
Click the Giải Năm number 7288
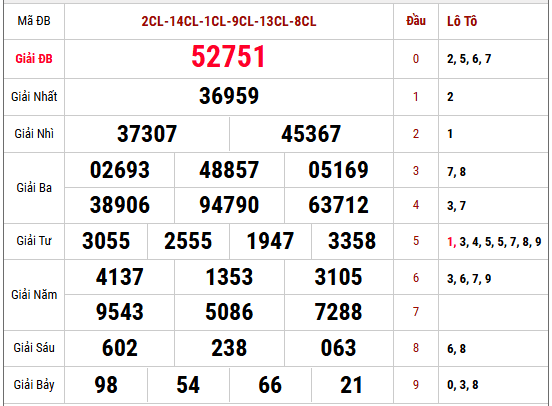pyautogui.click(x=338, y=312)
